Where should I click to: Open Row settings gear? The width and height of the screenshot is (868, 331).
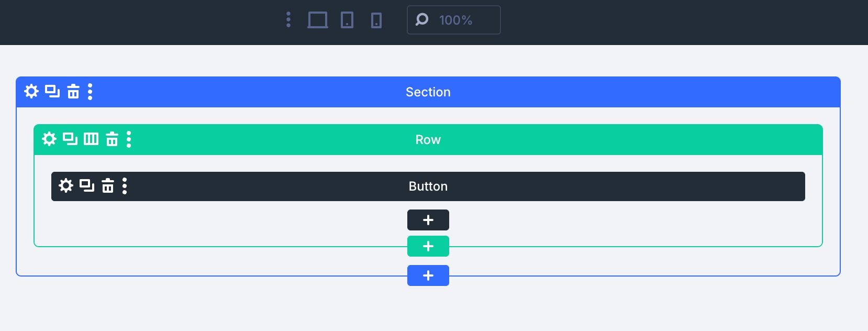coord(49,139)
